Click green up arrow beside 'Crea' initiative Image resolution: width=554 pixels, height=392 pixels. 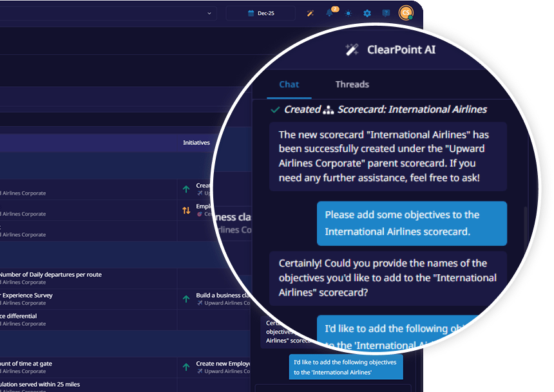pos(186,189)
